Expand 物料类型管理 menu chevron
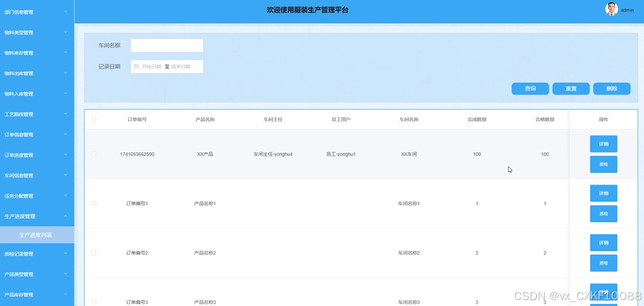 65,32
